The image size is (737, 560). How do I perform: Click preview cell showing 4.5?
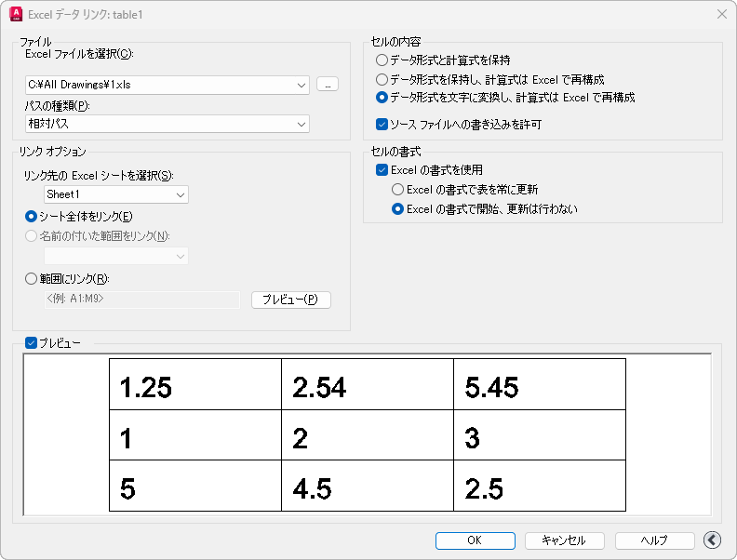pyautogui.click(x=368, y=486)
